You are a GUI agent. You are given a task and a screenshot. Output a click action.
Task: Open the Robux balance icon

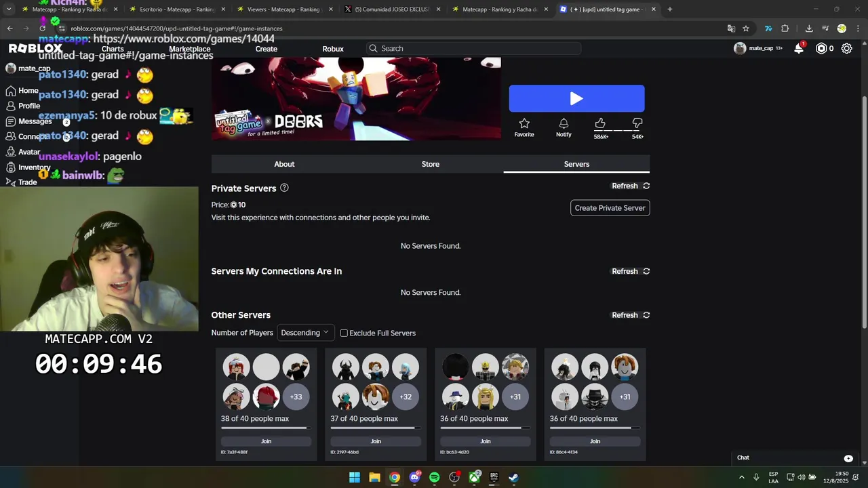pyautogui.click(x=821, y=48)
